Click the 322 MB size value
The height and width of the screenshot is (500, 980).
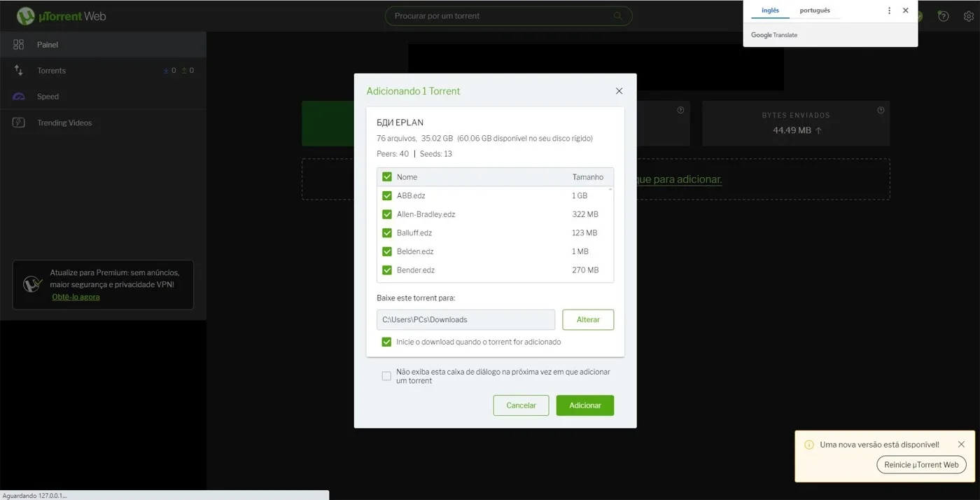585,214
